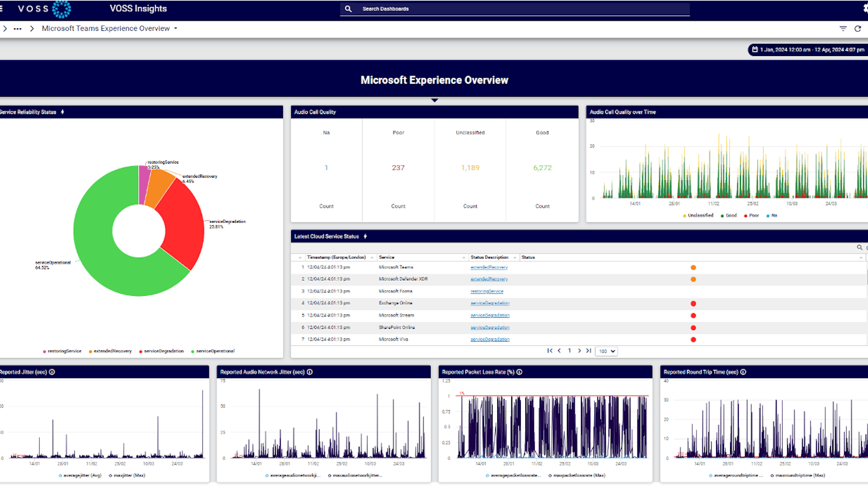Open the info icon for Reported Jitter (sec)

pos(52,372)
